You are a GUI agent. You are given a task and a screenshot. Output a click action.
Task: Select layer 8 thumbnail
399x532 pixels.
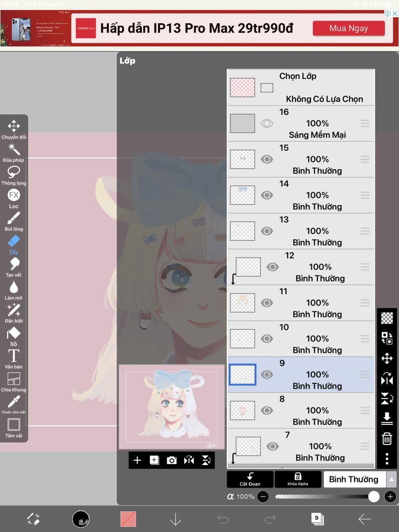[x=242, y=410]
